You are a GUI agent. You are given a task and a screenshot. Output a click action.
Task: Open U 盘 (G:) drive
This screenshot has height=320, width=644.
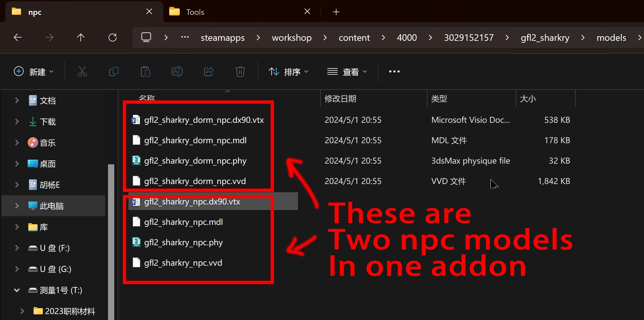pyautogui.click(x=55, y=269)
